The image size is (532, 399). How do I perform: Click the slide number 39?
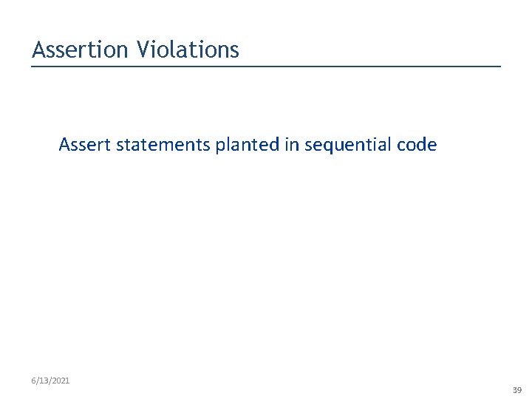tap(516, 389)
